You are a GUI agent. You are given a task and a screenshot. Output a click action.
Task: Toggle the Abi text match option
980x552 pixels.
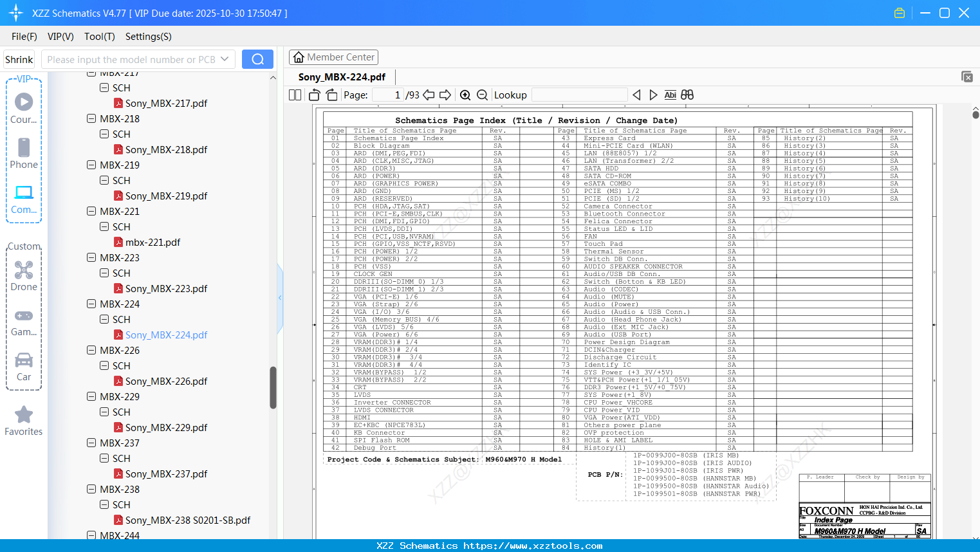click(x=670, y=95)
